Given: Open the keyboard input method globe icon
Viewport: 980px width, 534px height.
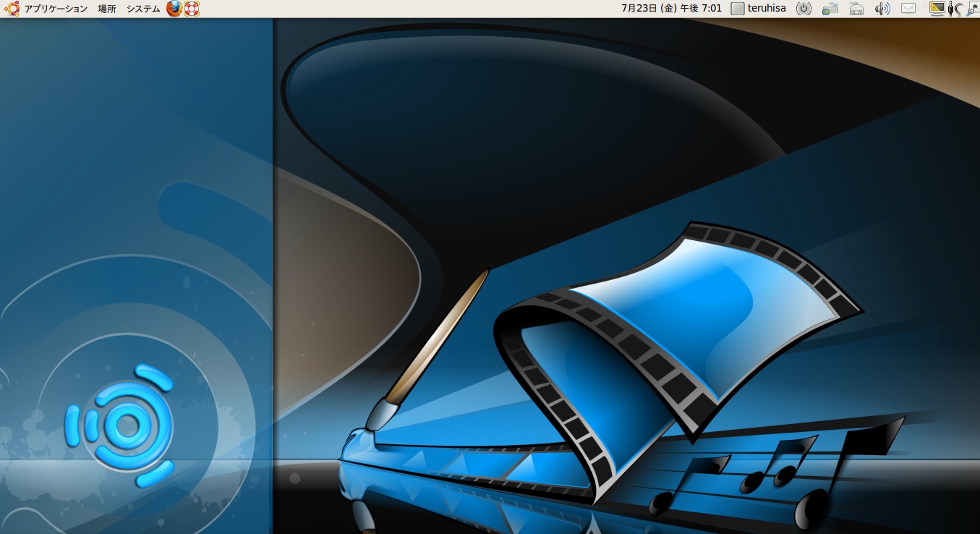Looking at the screenshot, I should 830,9.
